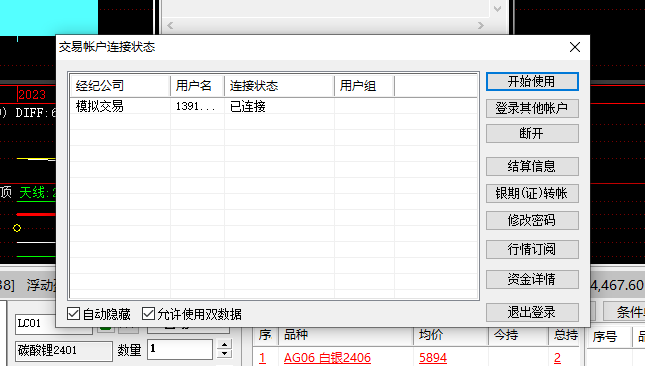645x366 pixels.
Task: Click the 行情订阅 button
Action: click(x=532, y=249)
